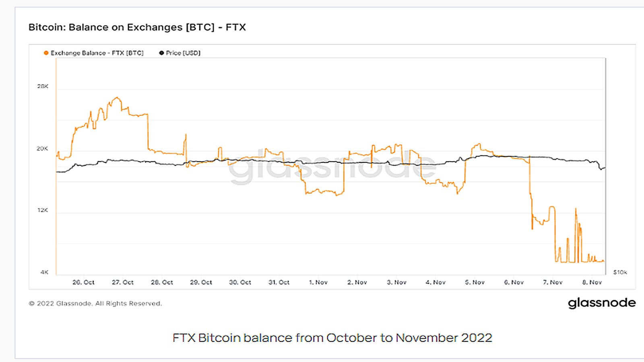Viewport: 644px width, 362px height.
Task: Select the 31. Oct axis date
Action: (x=279, y=282)
